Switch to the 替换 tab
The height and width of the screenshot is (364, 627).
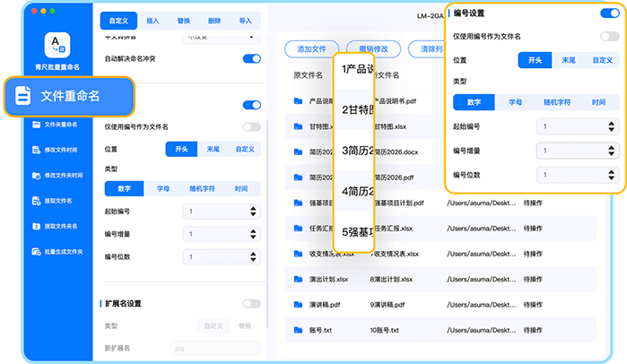pyautogui.click(x=183, y=18)
